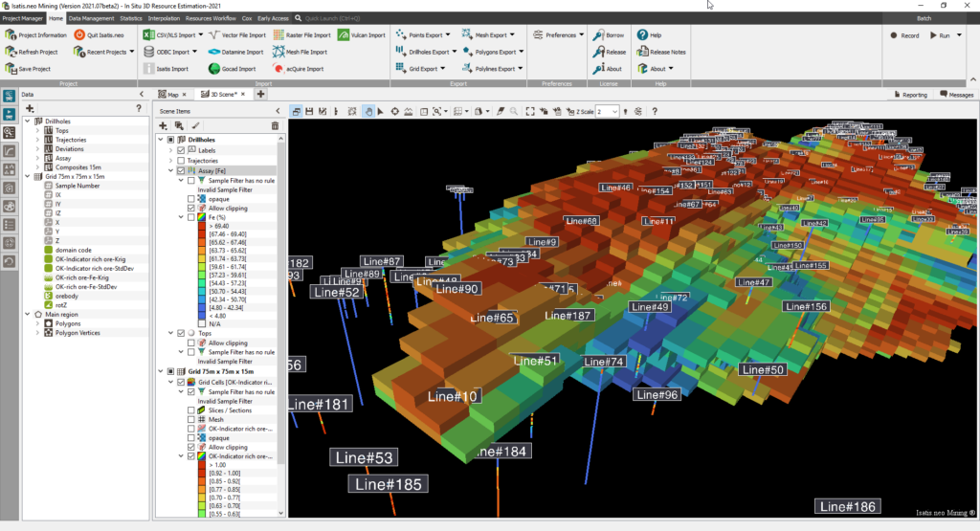Click the plus icon in Data panel
The height and width of the screenshot is (531, 980).
tap(30, 108)
